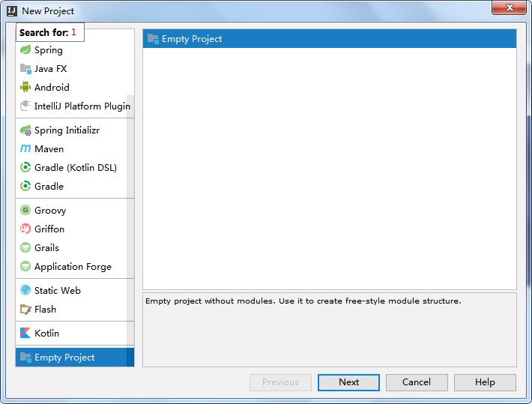This screenshot has width=532, height=404.
Task: Choose Application Forge entry
Action: tap(75, 267)
